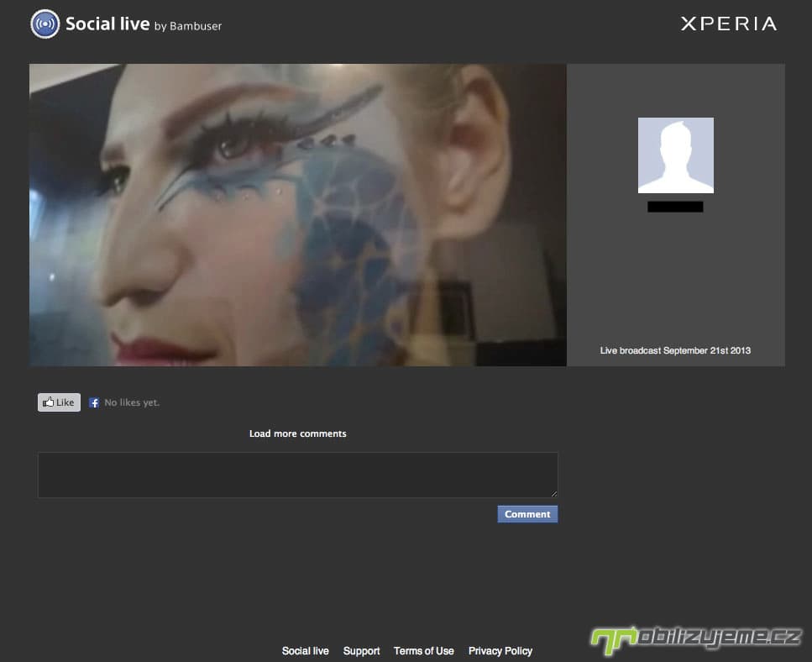The image size is (812, 662).
Task: Click the Facebook icon beside likes
Action: coord(94,402)
